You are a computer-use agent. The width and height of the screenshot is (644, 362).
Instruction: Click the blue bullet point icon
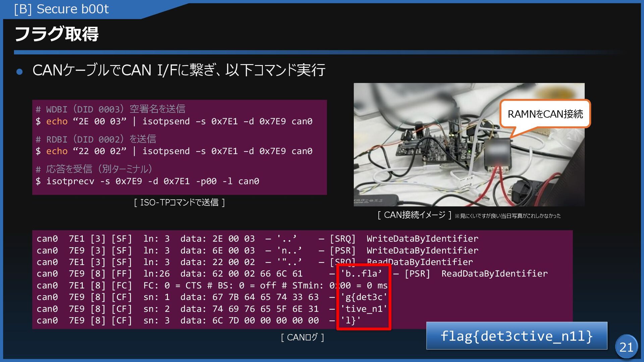pyautogui.click(x=19, y=71)
